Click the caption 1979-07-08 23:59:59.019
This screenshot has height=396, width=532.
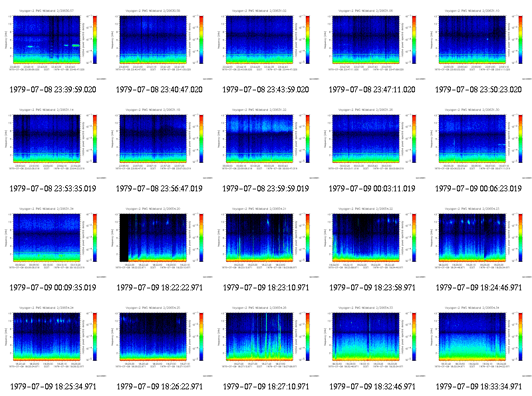265,189
